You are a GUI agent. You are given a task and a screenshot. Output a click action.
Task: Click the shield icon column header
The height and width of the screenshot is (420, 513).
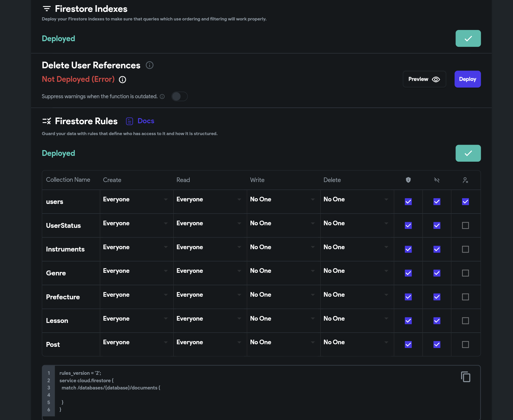point(408,180)
